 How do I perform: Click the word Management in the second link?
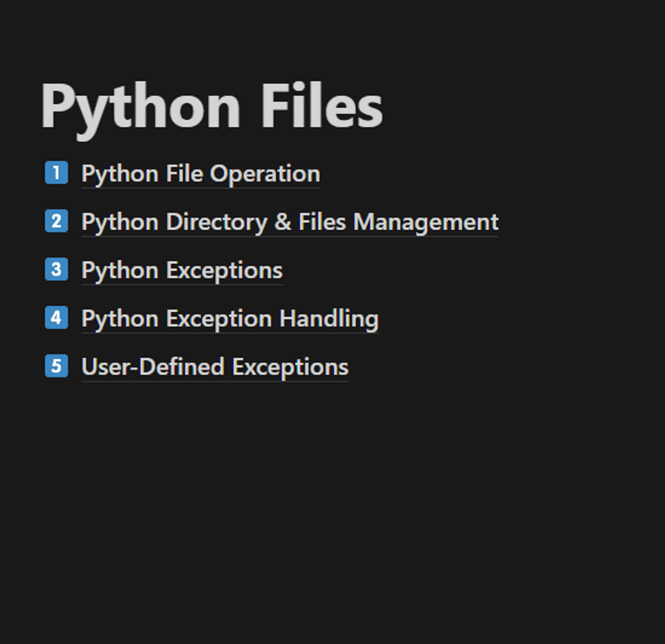click(x=426, y=222)
